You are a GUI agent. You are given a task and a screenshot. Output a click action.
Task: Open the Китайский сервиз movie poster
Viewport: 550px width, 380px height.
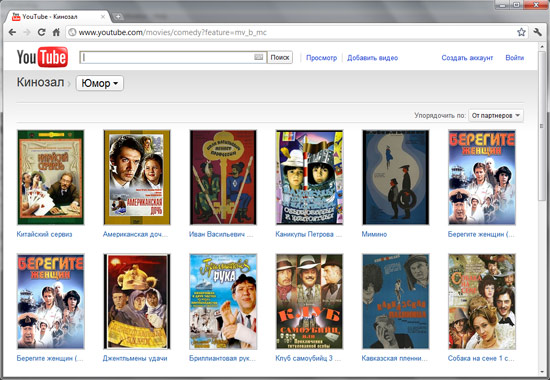pyautogui.click(x=51, y=177)
